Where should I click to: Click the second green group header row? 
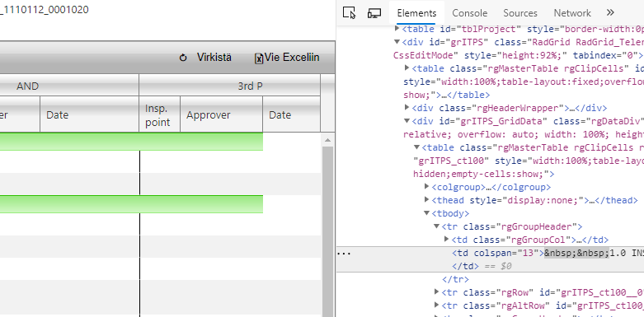click(x=131, y=204)
